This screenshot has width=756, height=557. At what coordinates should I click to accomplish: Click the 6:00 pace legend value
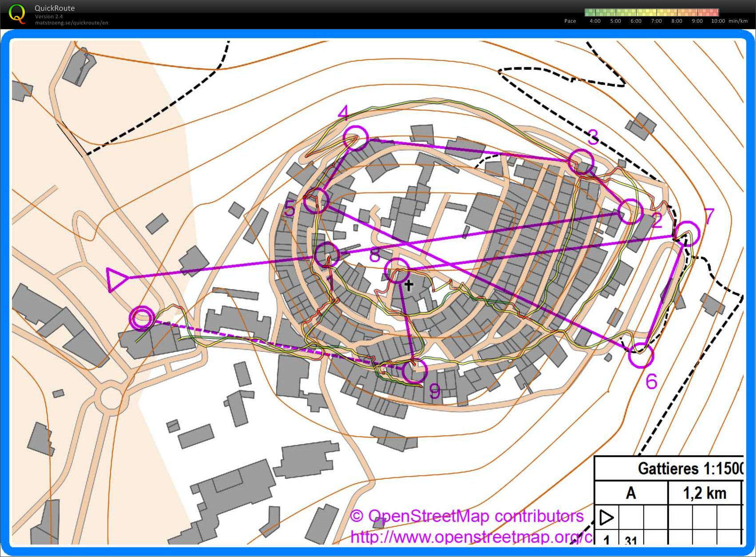click(x=636, y=21)
